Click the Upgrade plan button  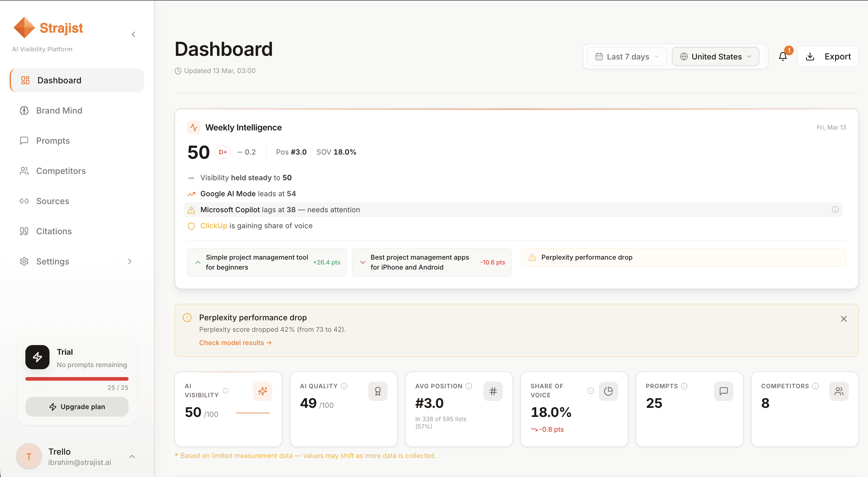click(x=77, y=407)
